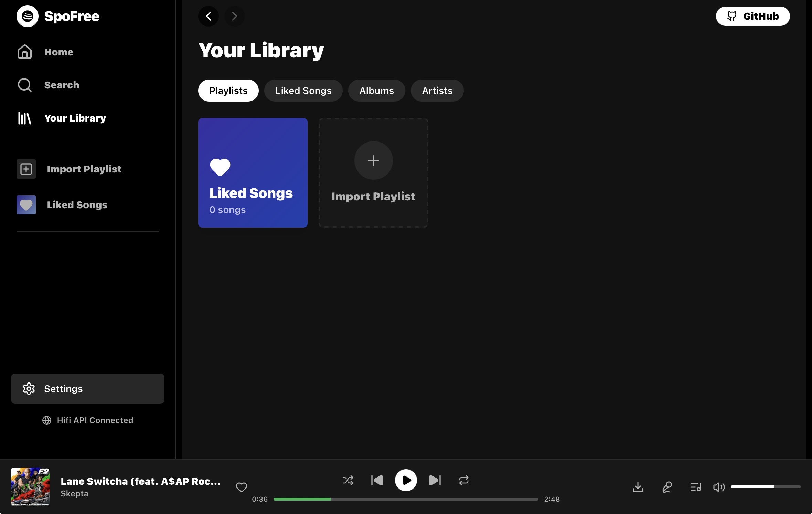Open Settings

tap(87, 389)
